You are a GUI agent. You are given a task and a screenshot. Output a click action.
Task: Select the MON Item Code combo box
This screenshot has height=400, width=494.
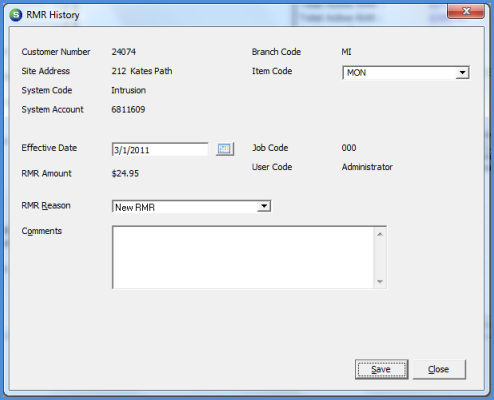[406, 73]
